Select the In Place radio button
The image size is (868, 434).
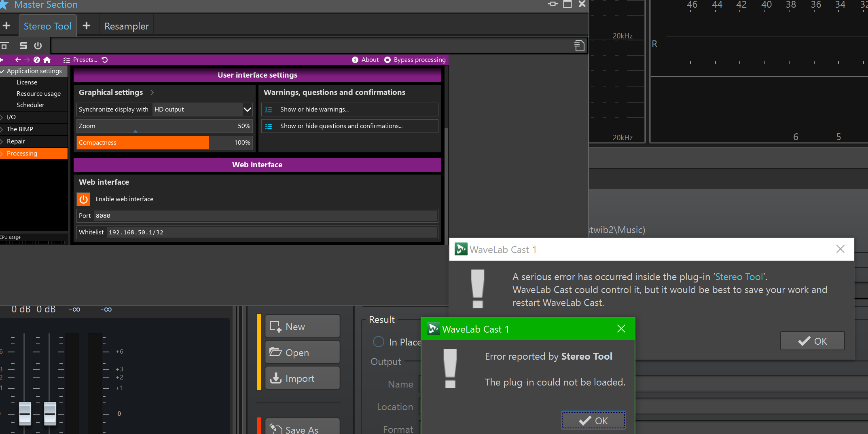click(x=379, y=342)
